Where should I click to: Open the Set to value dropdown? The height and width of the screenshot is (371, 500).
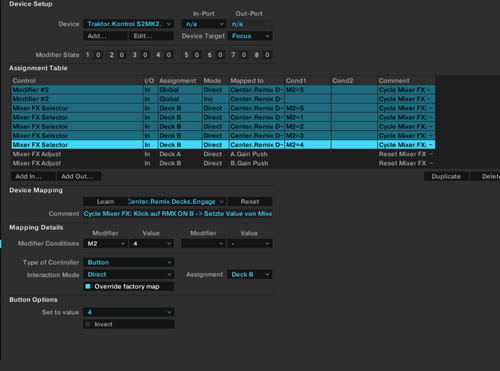point(128,312)
